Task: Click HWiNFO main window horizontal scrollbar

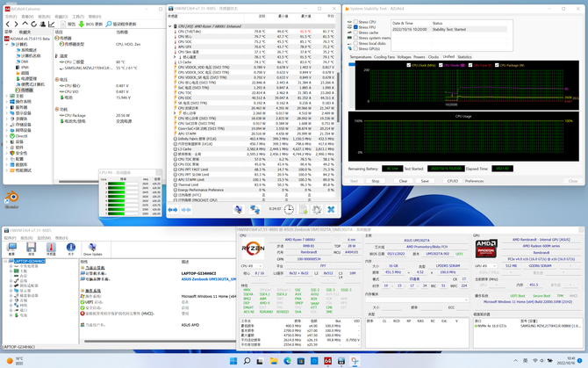Action: 161,341
